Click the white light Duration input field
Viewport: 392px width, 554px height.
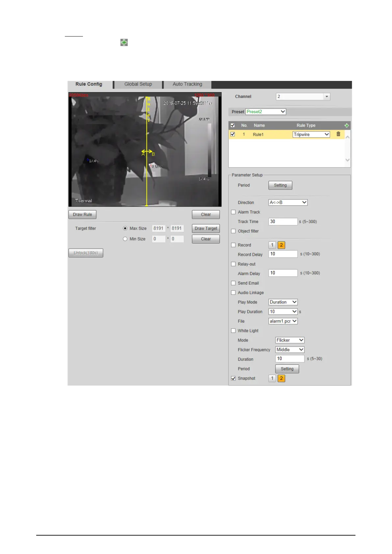point(290,359)
